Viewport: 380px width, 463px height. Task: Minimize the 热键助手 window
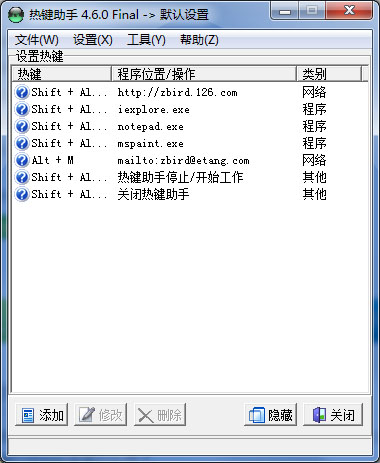click(285, 11)
